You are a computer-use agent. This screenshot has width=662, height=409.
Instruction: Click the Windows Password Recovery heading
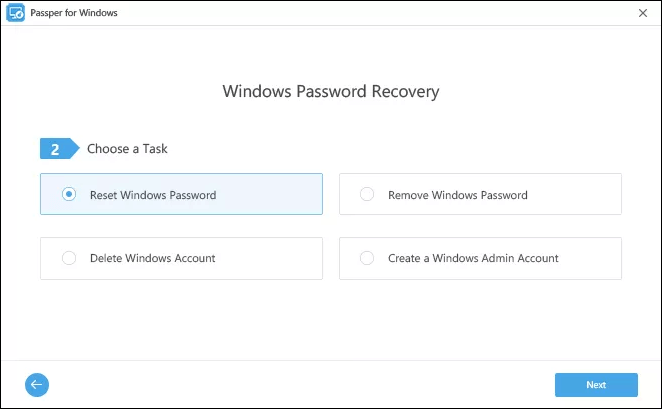pos(330,92)
